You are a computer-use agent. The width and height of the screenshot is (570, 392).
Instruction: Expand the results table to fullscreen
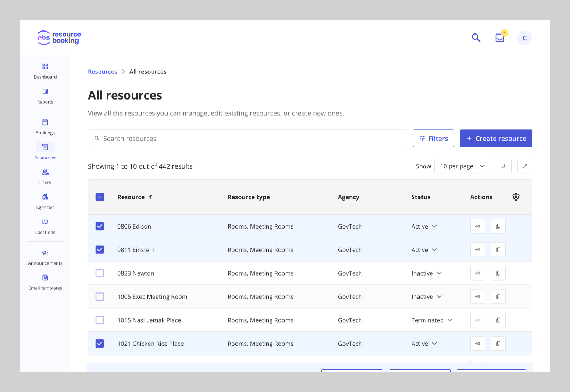coord(524,166)
